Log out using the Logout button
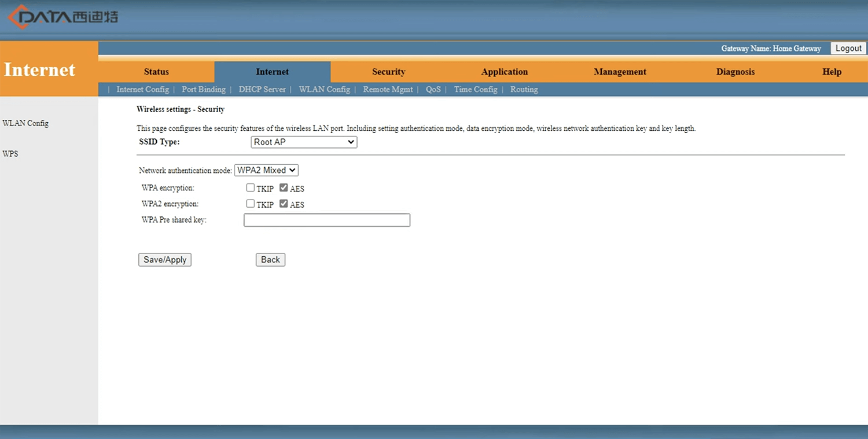 tap(848, 49)
